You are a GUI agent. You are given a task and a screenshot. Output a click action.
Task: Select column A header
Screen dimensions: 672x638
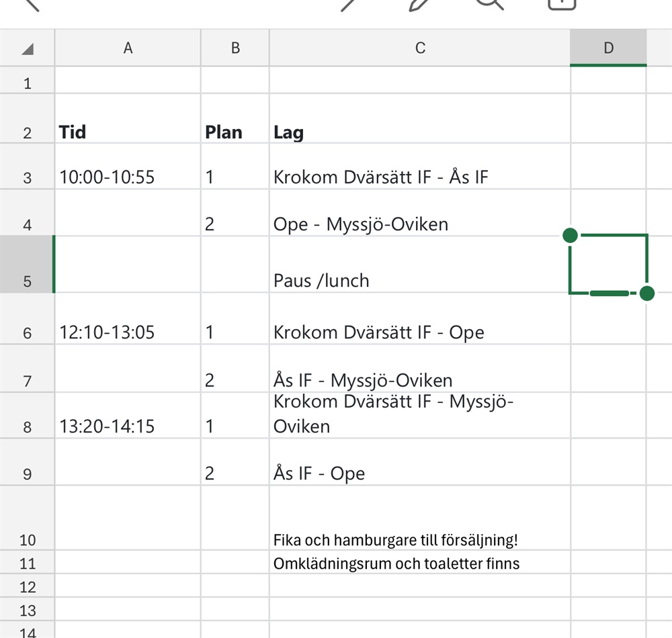point(128,48)
